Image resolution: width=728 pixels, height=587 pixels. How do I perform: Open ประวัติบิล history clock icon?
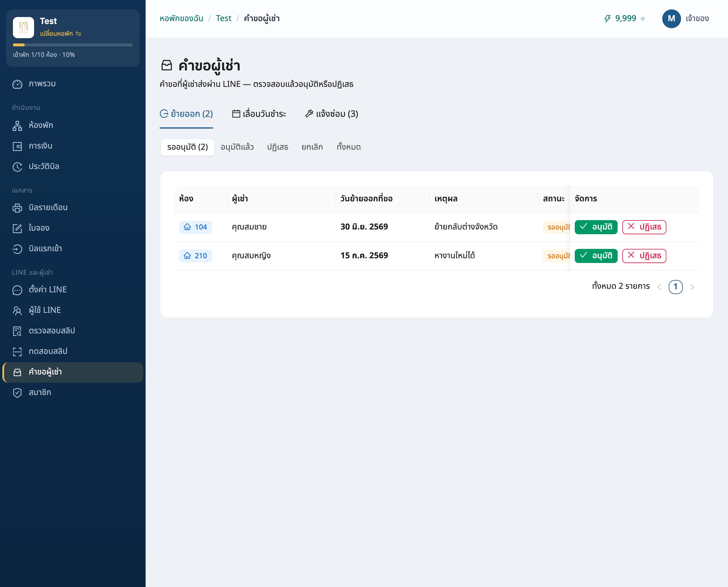(x=17, y=167)
